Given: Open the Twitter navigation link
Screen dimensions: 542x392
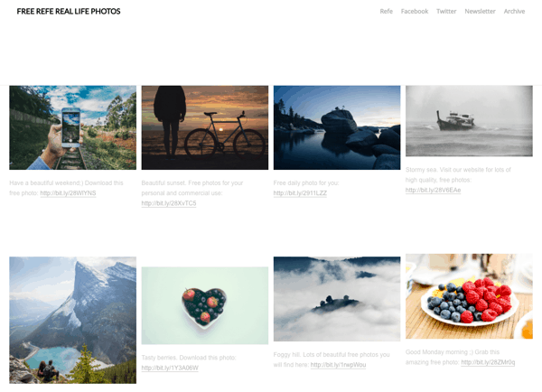Looking at the screenshot, I should tap(446, 12).
